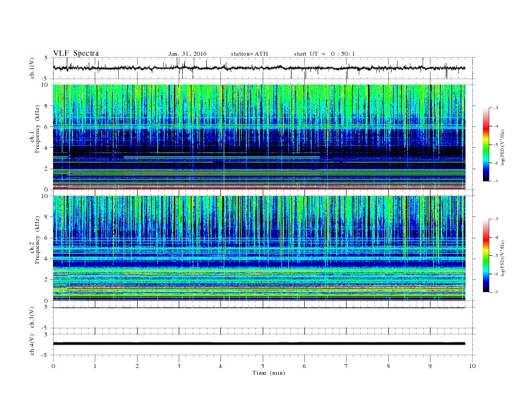Image resolution: width=532 pixels, height=411 pixels.
Task: Click the time axis tick label "3"
Action: [x=179, y=366]
